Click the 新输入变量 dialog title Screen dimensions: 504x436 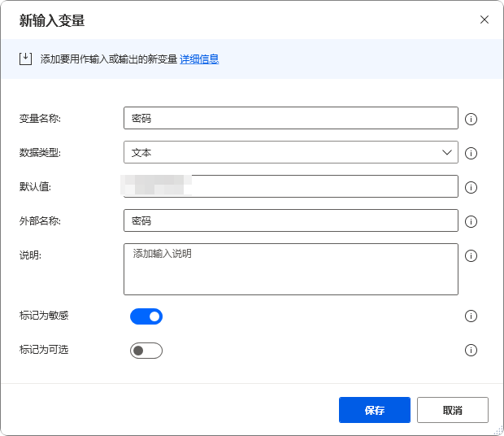point(52,20)
